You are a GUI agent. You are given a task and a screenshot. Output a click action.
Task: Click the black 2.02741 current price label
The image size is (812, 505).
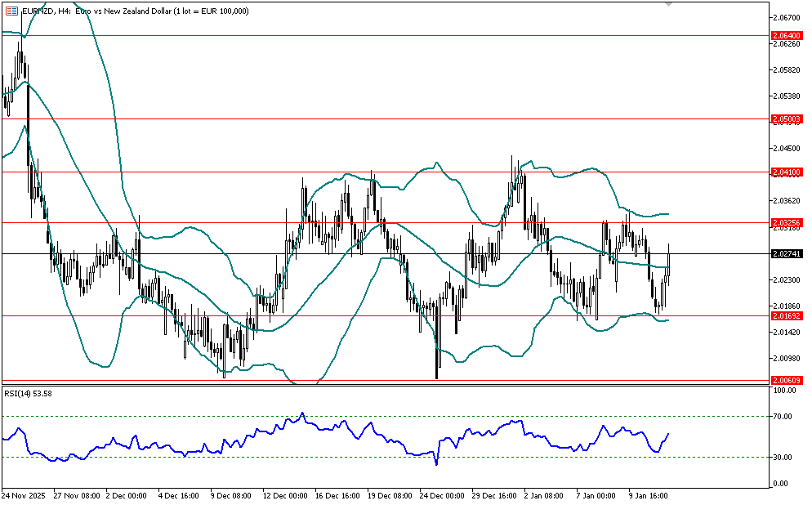click(787, 254)
